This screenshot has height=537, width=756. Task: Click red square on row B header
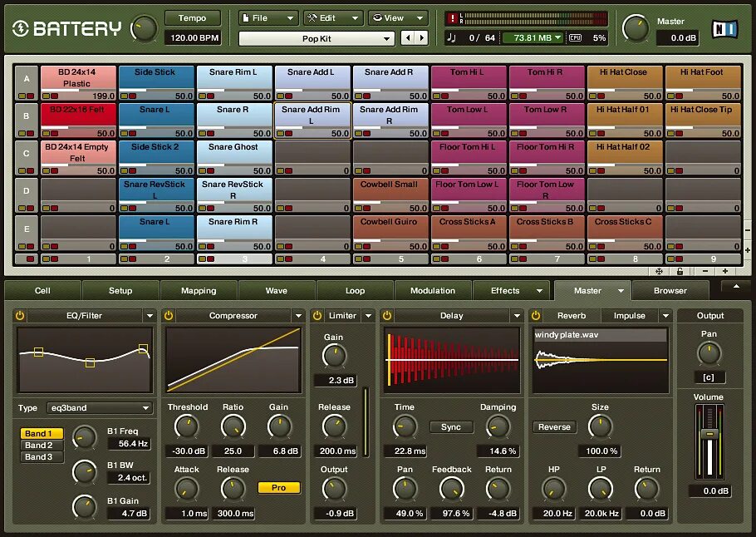pos(31,133)
